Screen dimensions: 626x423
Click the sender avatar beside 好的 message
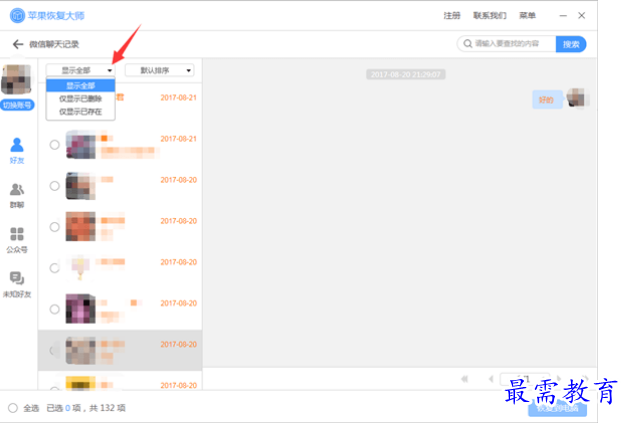(576, 98)
